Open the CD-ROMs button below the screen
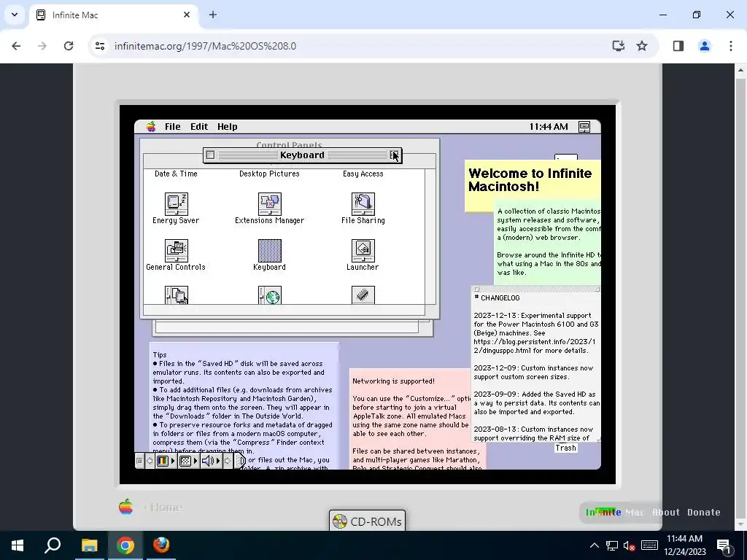 368,521
